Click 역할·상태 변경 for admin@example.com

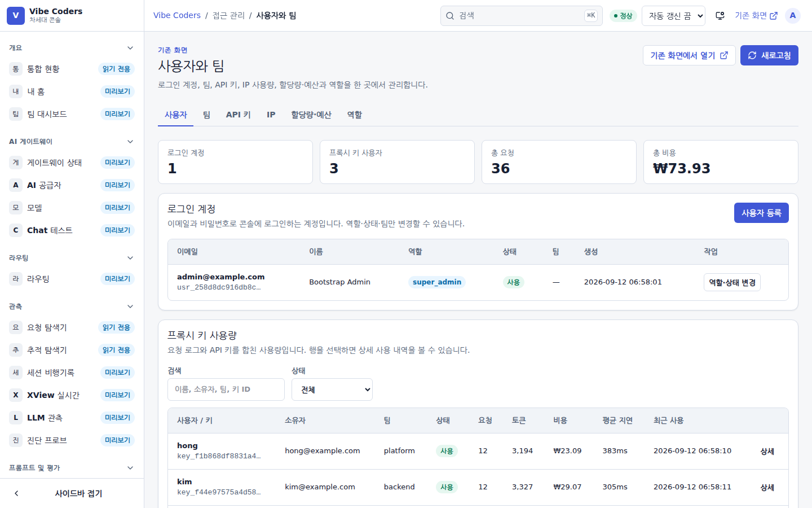(732, 282)
